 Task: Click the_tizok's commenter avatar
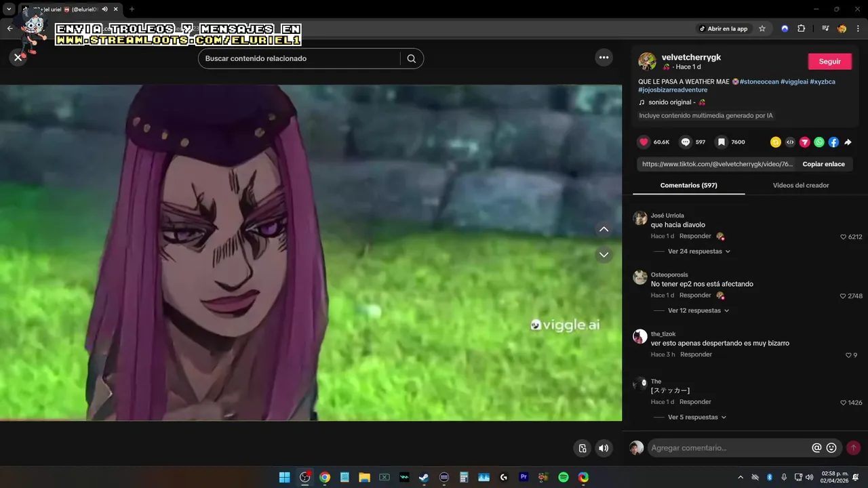coord(639,337)
